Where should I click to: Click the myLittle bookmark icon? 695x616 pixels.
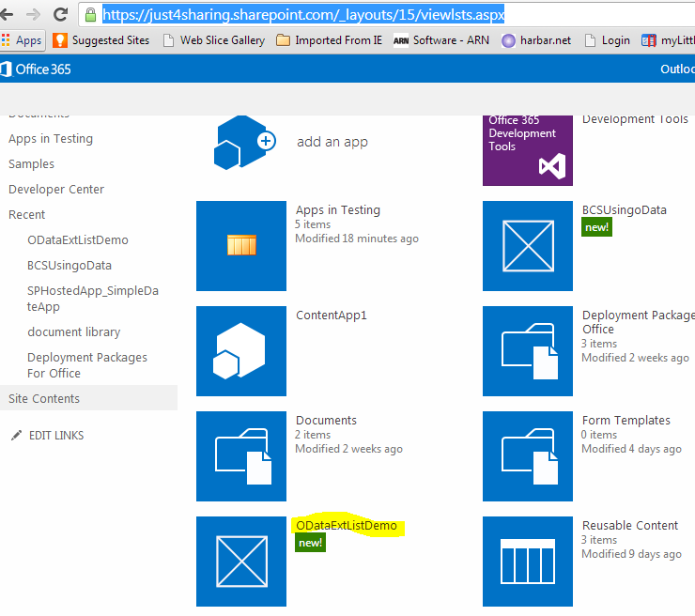(648, 40)
